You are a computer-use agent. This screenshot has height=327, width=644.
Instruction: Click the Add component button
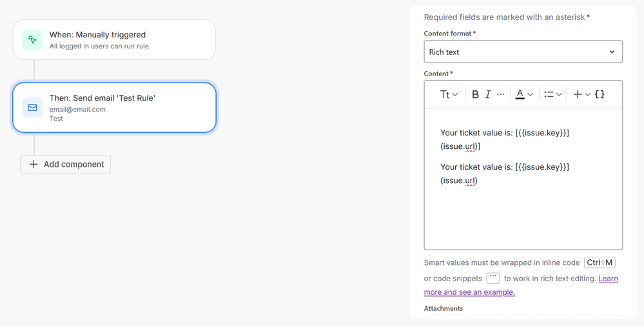click(66, 164)
